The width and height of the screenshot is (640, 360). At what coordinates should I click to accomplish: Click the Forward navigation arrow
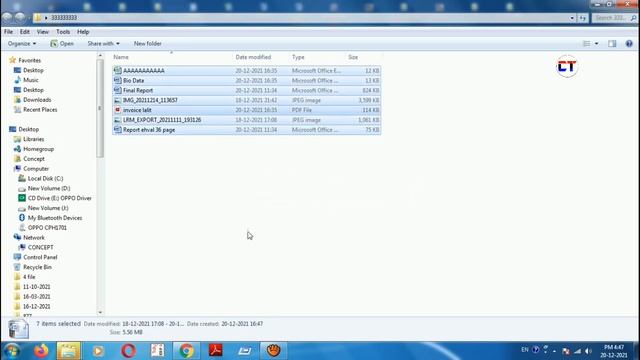tap(20, 18)
